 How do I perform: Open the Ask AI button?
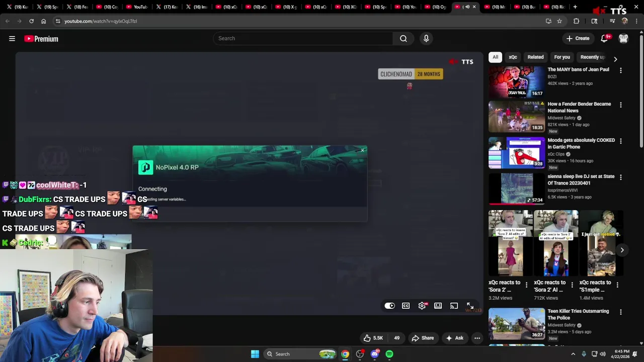point(454,338)
